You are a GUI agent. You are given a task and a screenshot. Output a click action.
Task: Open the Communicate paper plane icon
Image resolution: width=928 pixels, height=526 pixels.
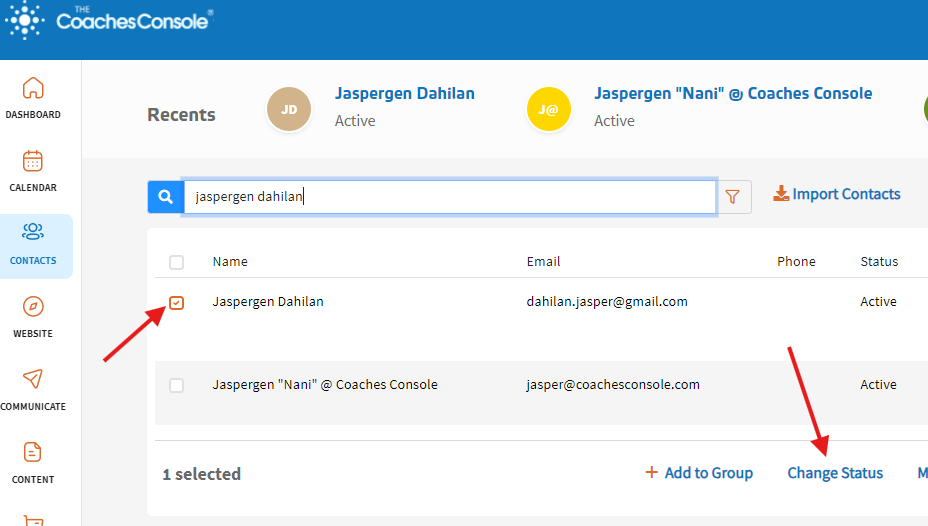tap(33, 379)
